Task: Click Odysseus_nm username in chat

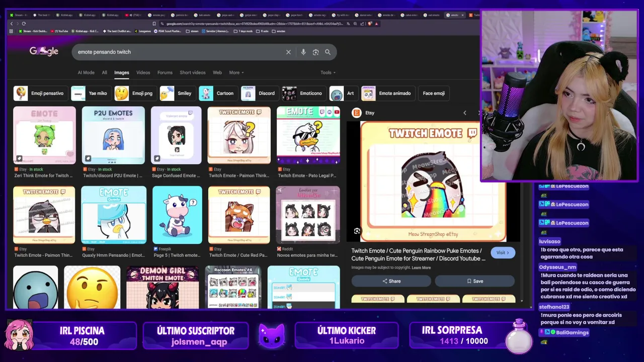Action: [x=557, y=267]
